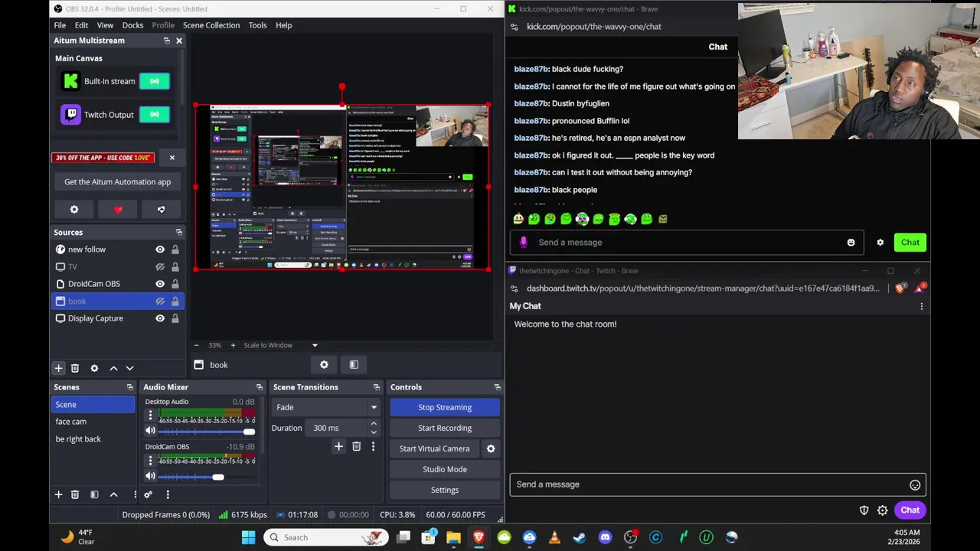
Task: Remove the transition with trash icon
Action: pos(357,447)
